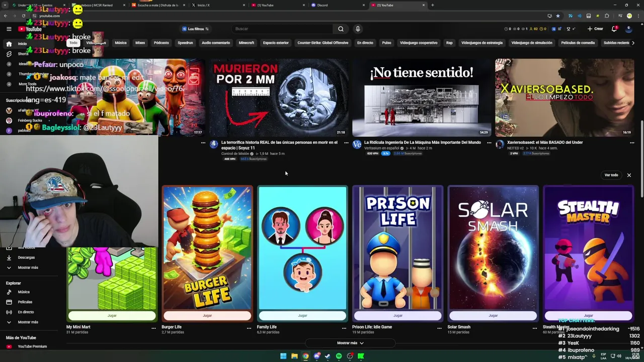
Task: Open Control de Misión channel avatar
Action: pyautogui.click(x=214, y=145)
